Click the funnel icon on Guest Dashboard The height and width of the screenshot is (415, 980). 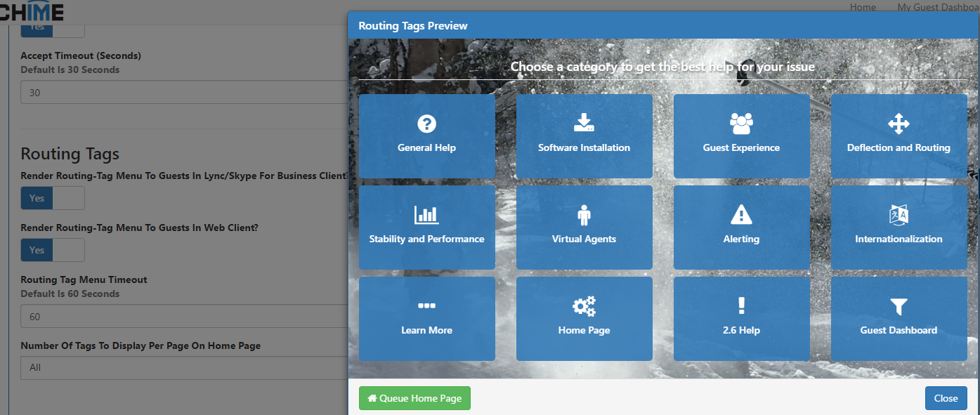point(899,306)
